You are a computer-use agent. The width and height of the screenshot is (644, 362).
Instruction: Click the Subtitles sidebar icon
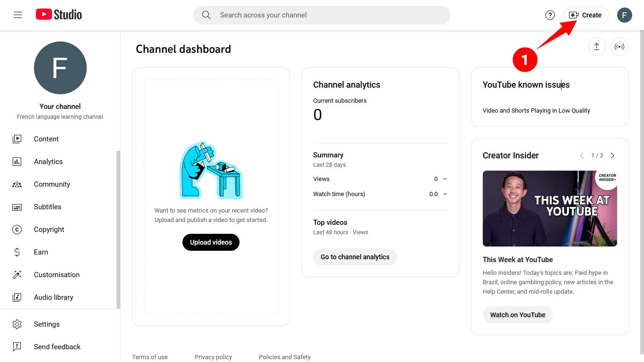(x=17, y=207)
